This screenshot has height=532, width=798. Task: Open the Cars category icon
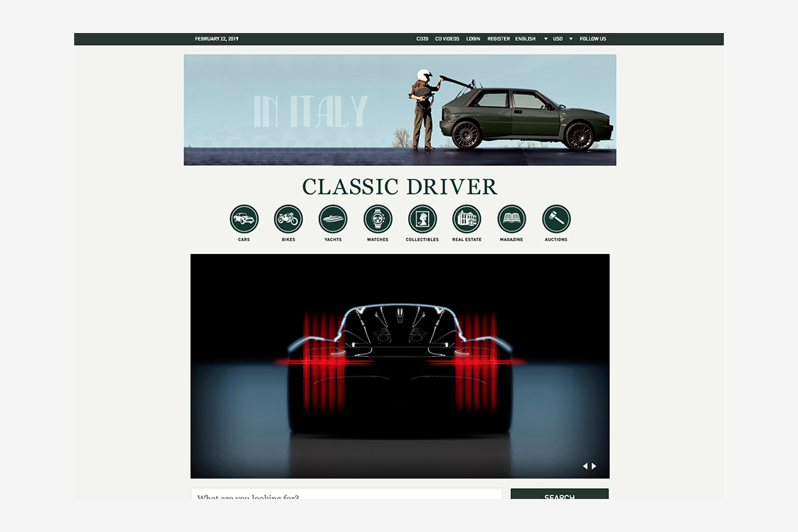click(x=244, y=219)
